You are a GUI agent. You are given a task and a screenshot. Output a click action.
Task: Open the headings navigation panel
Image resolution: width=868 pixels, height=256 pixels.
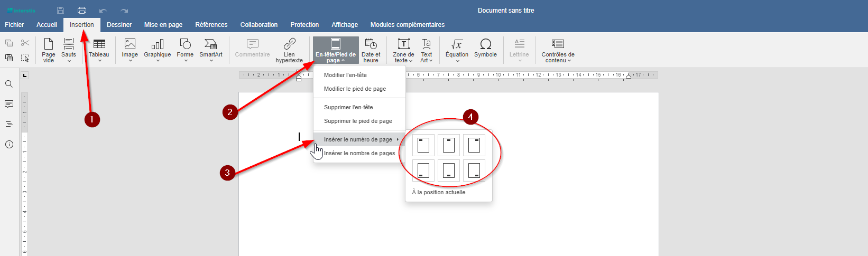coord(9,124)
